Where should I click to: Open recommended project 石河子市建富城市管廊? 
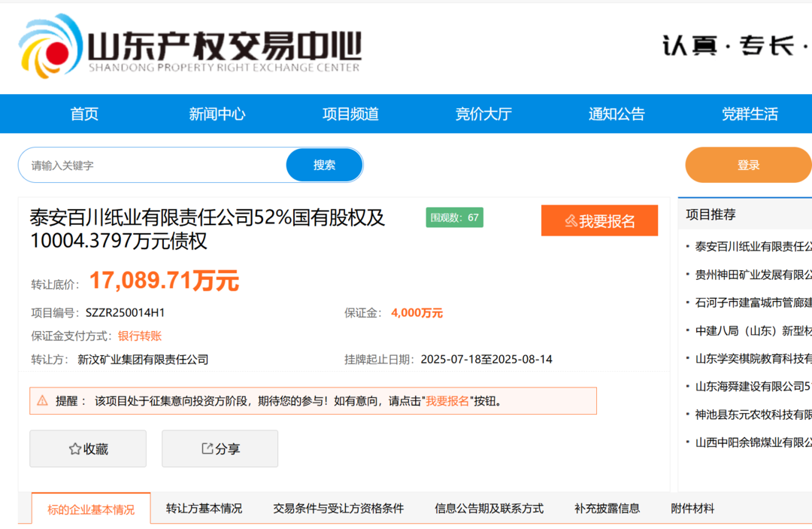pos(753,303)
